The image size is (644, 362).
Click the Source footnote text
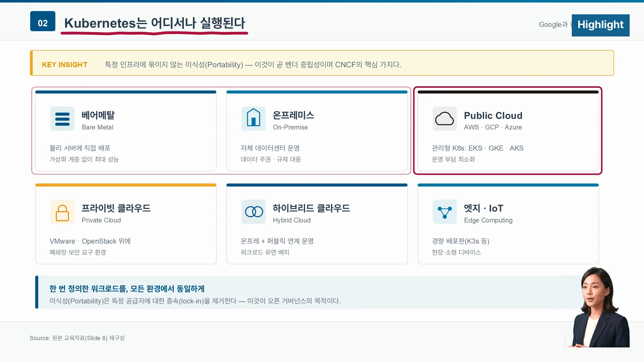77,338
